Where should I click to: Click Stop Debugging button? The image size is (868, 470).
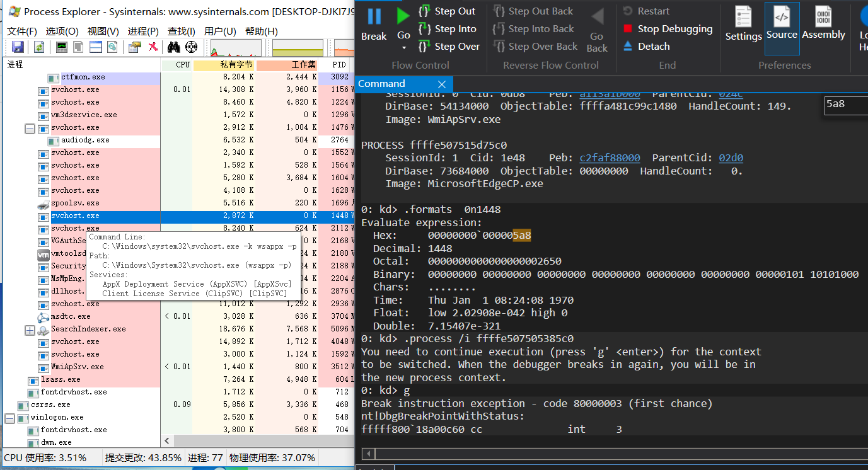point(668,29)
